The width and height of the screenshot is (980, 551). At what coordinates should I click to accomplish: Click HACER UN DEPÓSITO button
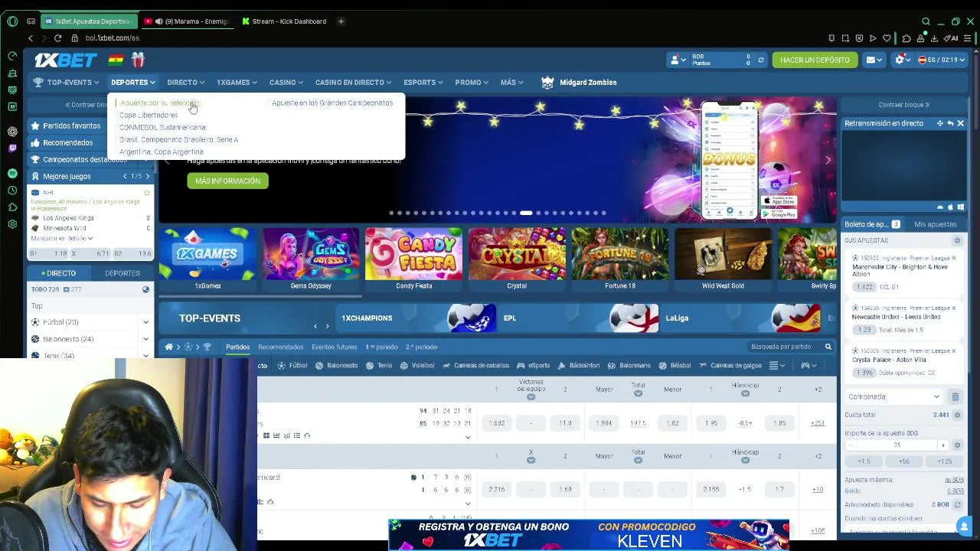(x=815, y=60)
